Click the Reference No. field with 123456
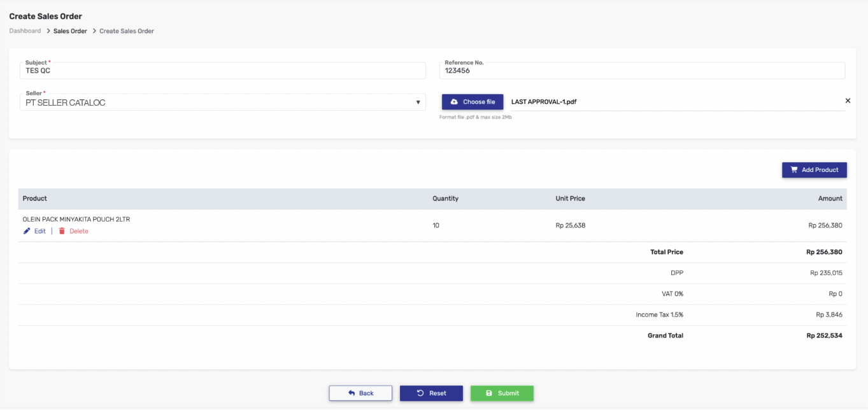The width and height of the screenshot is (868, 410). 642,71
